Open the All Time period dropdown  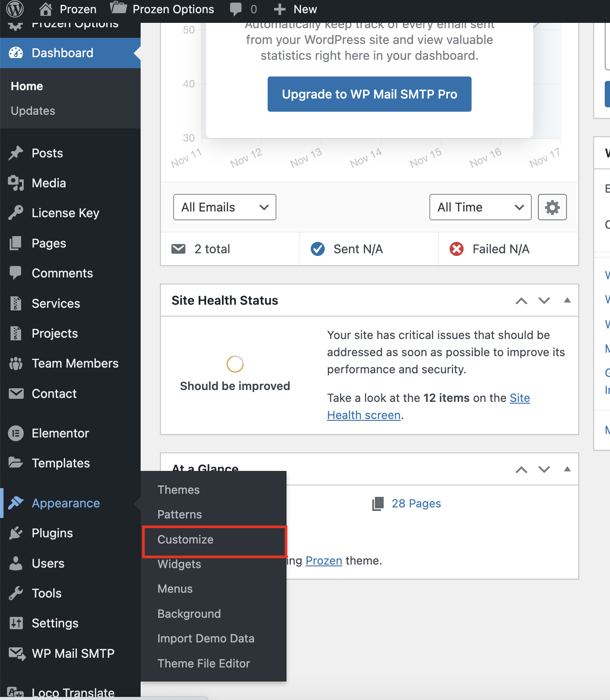pos(480,207)
